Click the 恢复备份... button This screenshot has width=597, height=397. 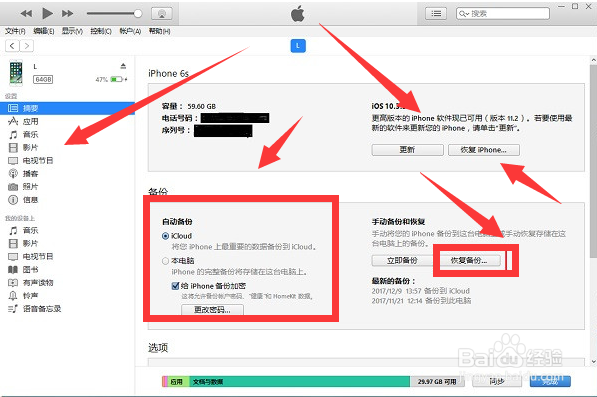click(469, 261)
